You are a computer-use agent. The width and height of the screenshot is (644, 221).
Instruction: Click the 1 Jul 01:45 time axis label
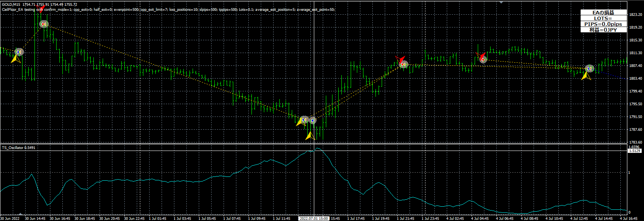click(157, 218)
